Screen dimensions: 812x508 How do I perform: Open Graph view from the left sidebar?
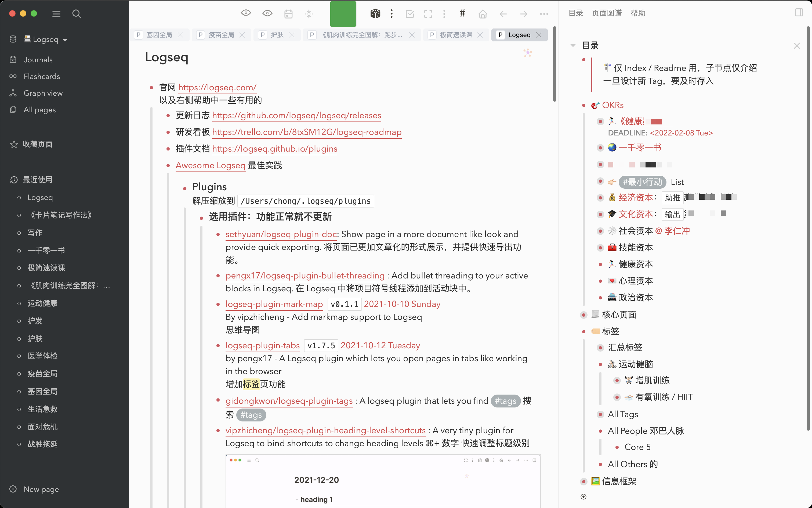coord(43,93)
